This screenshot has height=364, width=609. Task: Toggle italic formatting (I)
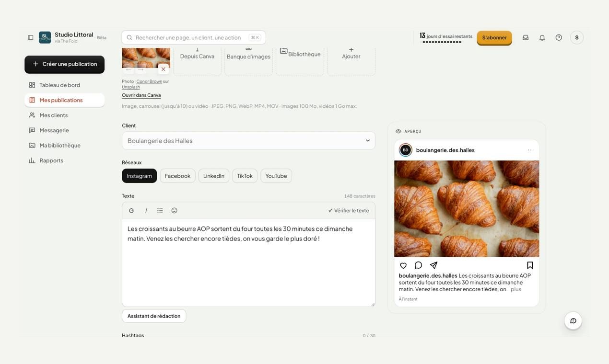[x=146, y=210]
